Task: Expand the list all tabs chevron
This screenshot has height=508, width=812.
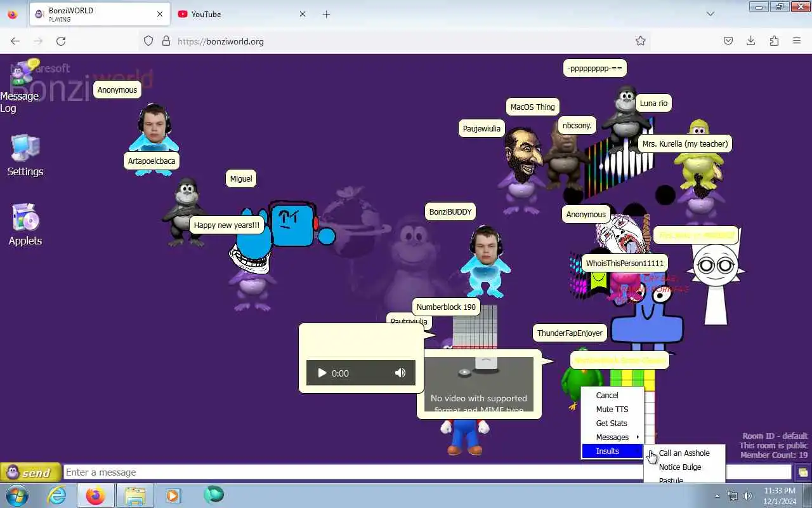Action: [x=710, y=14]
